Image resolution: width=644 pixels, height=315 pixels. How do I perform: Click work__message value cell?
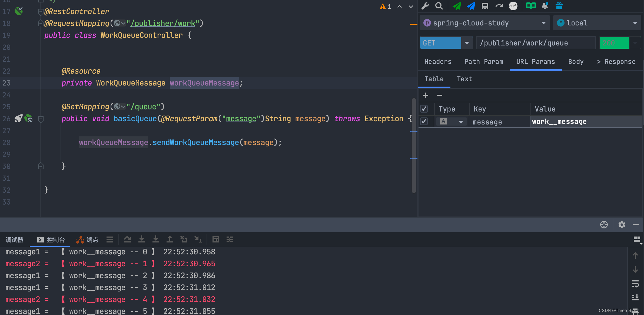click(586, 122)
